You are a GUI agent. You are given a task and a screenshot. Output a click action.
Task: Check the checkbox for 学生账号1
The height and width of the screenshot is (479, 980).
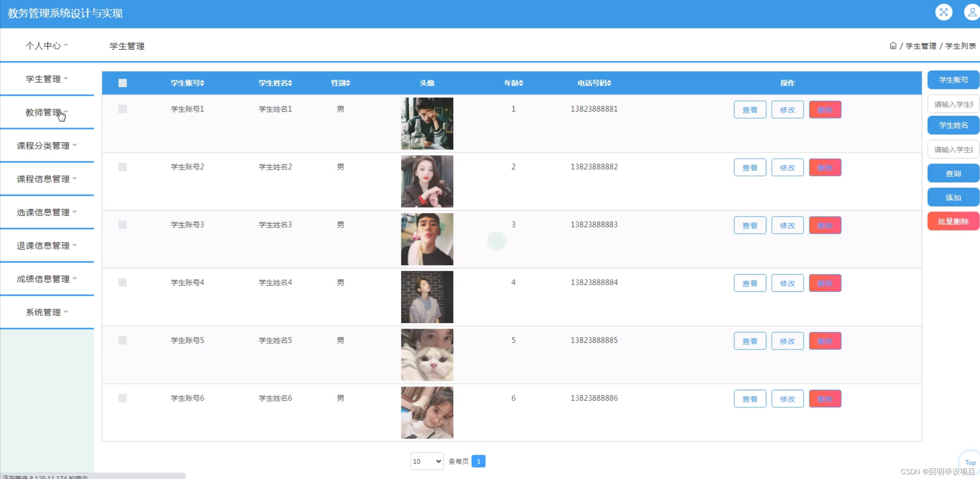(122, 109)
